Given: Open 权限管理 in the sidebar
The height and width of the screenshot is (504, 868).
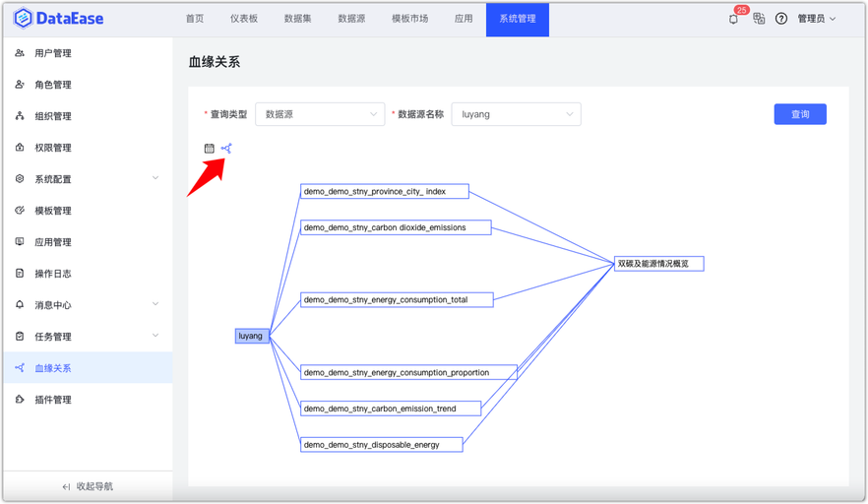Looking at the screenshot, I should pyautogui.click(x=88, y=148).
